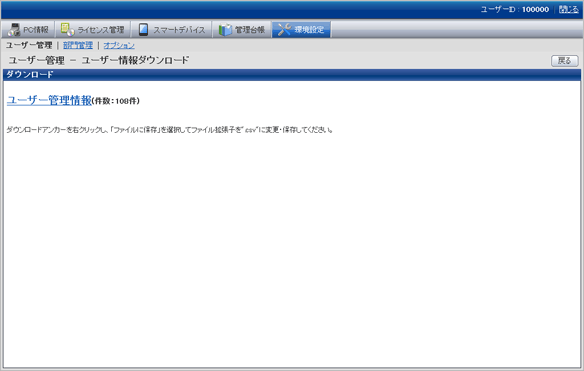Select the ユーザー管理 submenu item
Viewport: 584px width, 371px height.
click(x=29, y=45)
